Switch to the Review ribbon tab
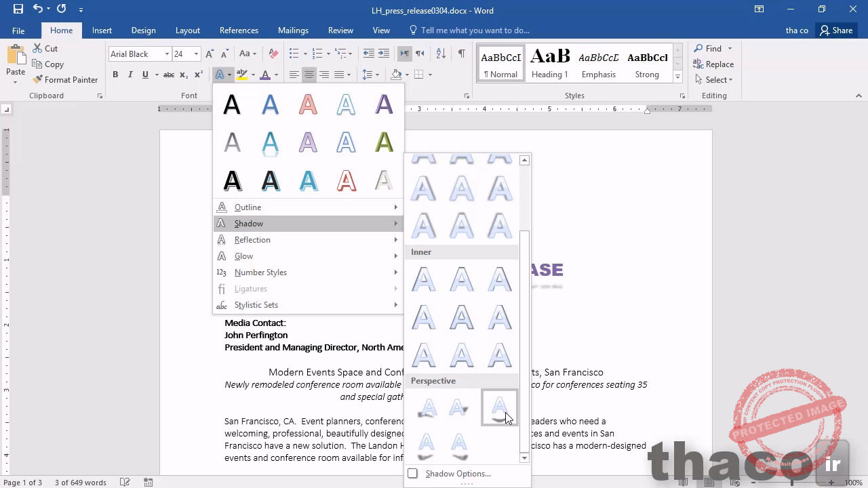 (340, 30)
